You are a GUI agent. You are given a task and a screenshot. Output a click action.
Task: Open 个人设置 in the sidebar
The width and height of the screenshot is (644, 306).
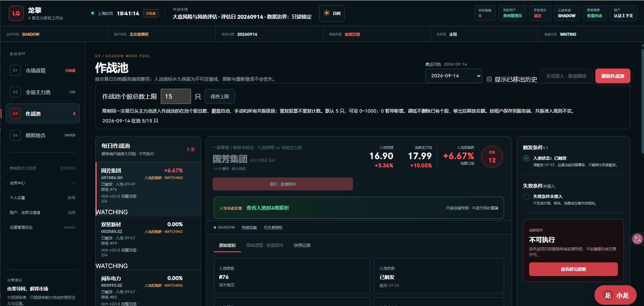pyautogui.click(x=42, y=198)
